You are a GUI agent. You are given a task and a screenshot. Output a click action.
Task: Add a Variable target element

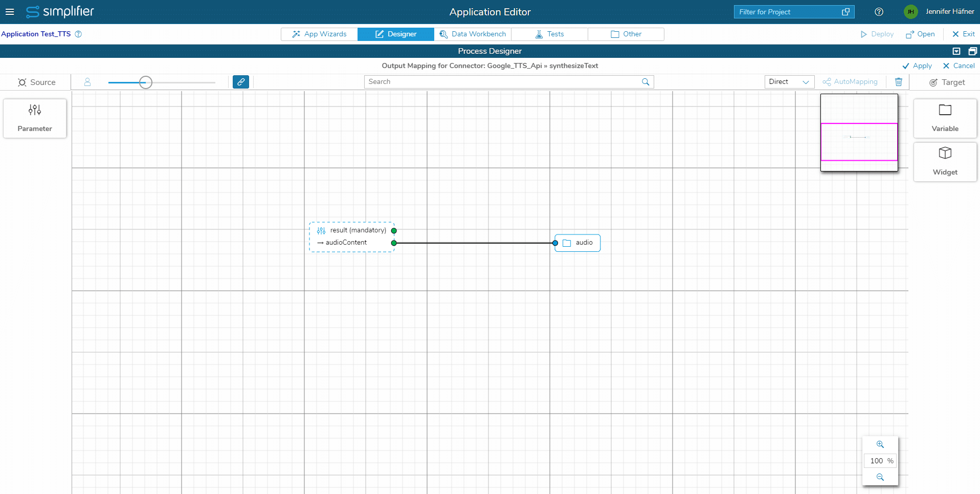[945, 118]
